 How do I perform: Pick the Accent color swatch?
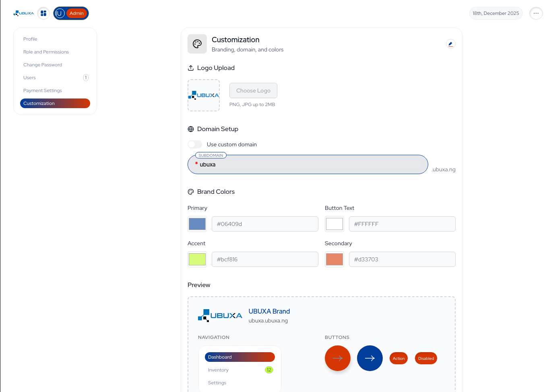tap(197, 259)
